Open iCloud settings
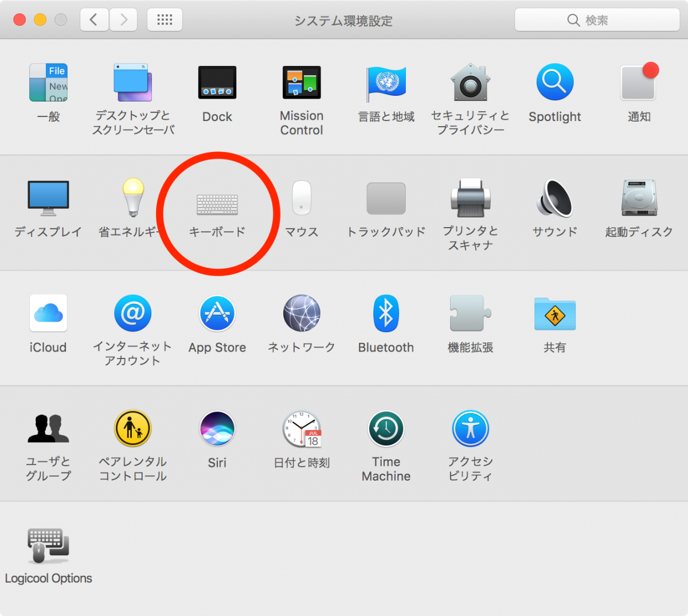 coord(48,313)
